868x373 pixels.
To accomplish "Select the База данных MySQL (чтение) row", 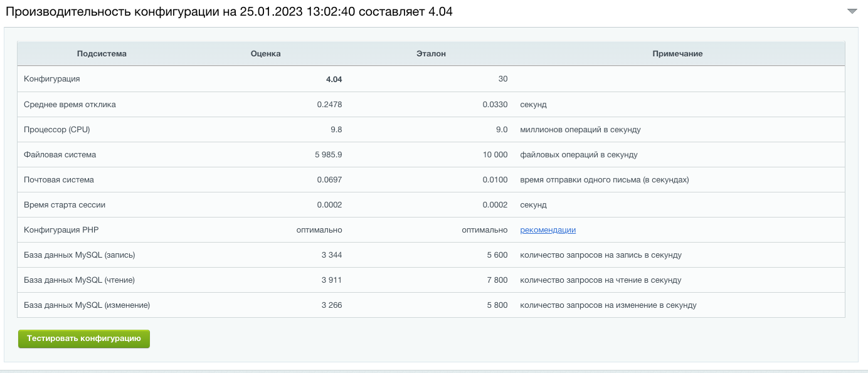I will pos(80,280).
